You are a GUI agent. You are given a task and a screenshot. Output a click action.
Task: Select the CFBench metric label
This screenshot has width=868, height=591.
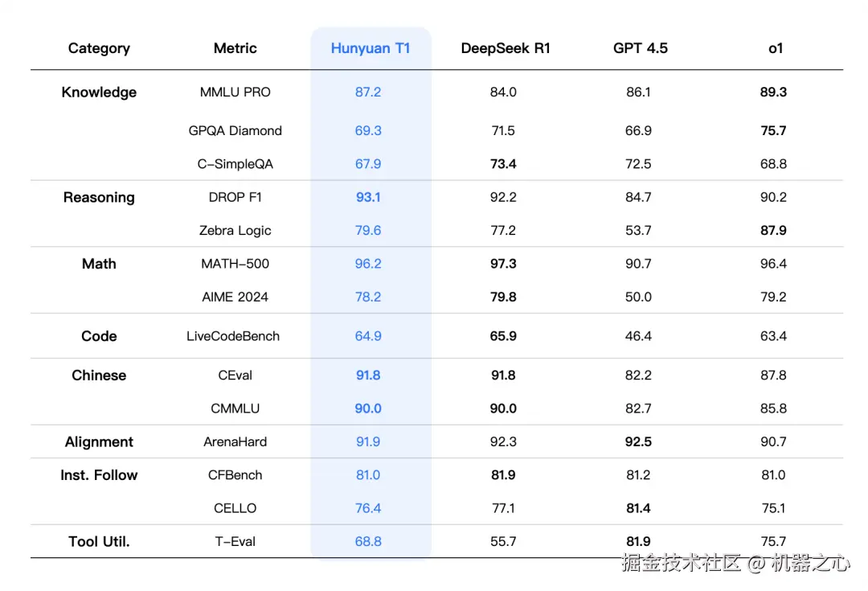(x=235, y=475)
